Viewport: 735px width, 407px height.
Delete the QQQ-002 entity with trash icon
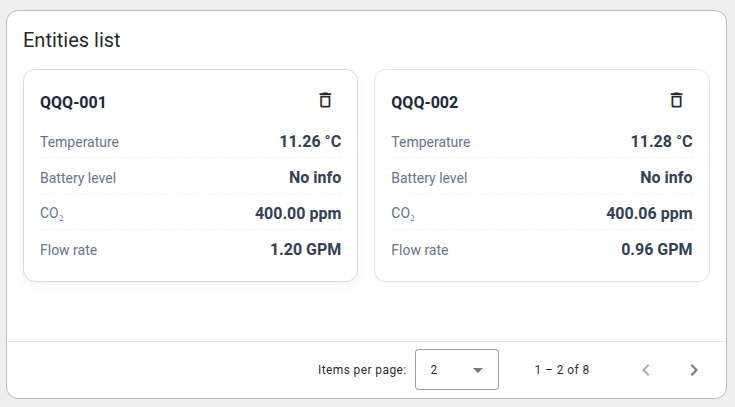pos(676,100)
